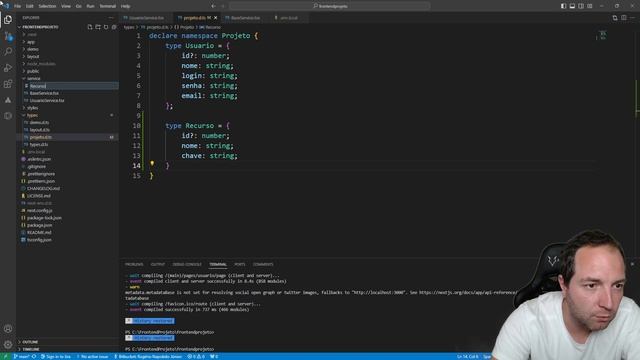Switch to the BaseService.tsx editor tab
The height and width of the screenshot is (360, 640).
coord(245,18)
